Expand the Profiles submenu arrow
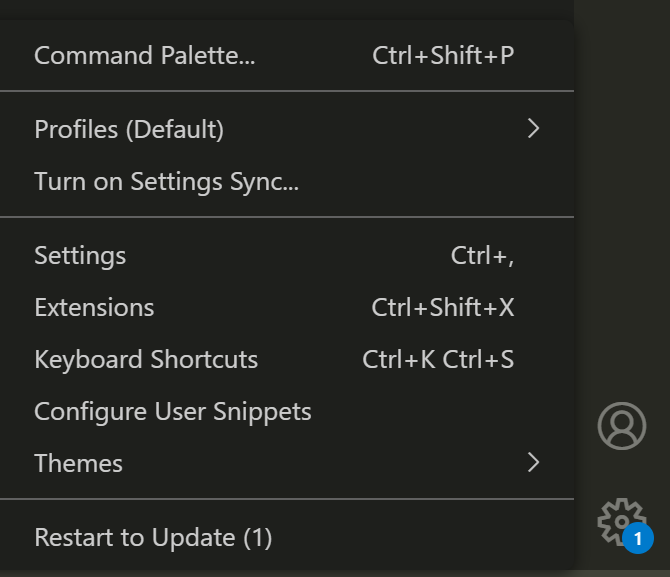This screenshot has height=577, width=670. [533, 129]
